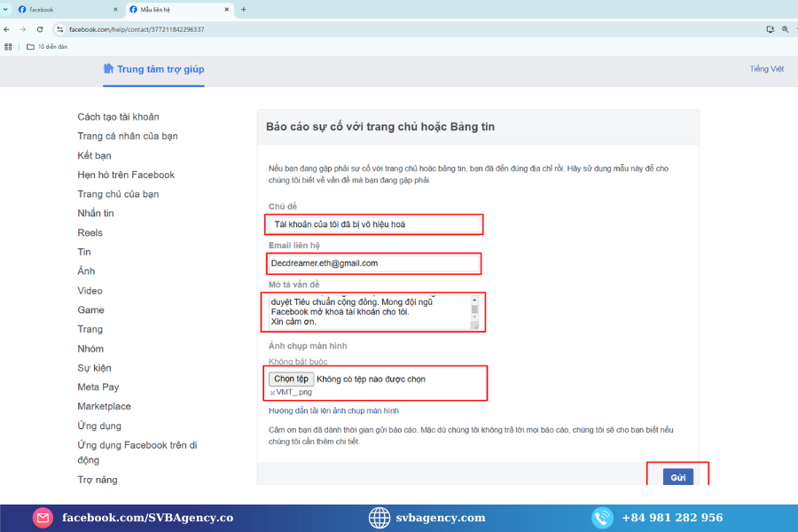Open Game help topic

[x=90, y=310]
